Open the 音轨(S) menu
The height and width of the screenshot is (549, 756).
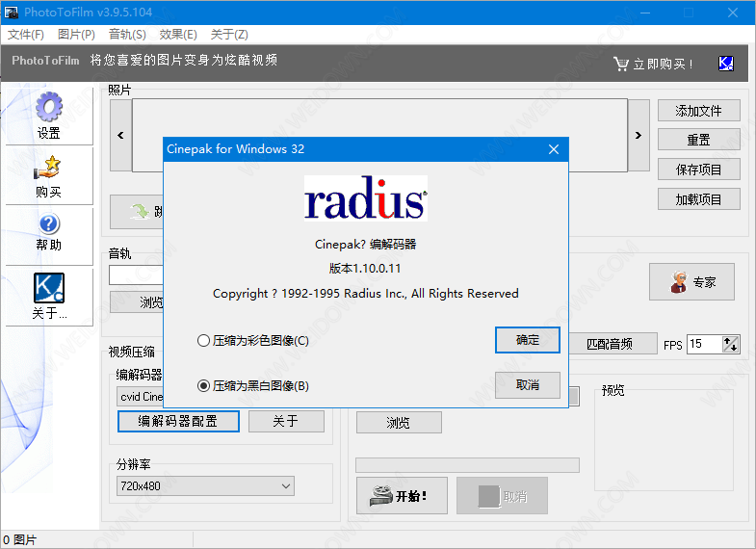127,35
